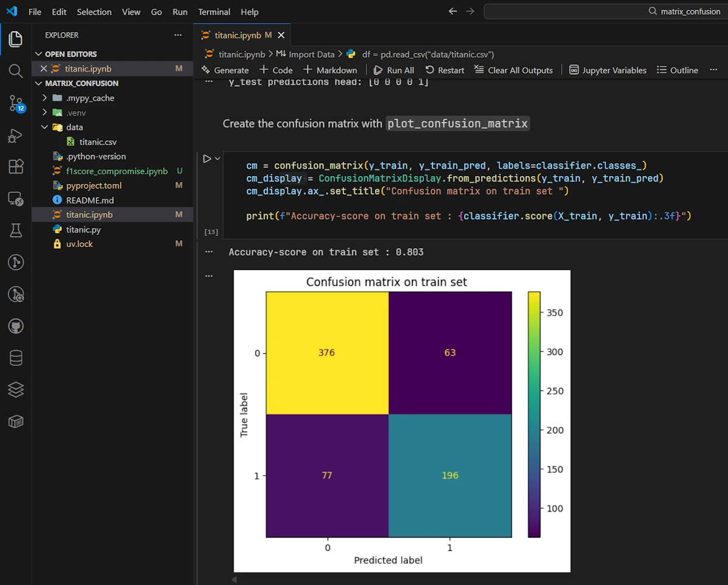Open the GitHub view in activity bar
728x585 pixels.
[16, 326]
